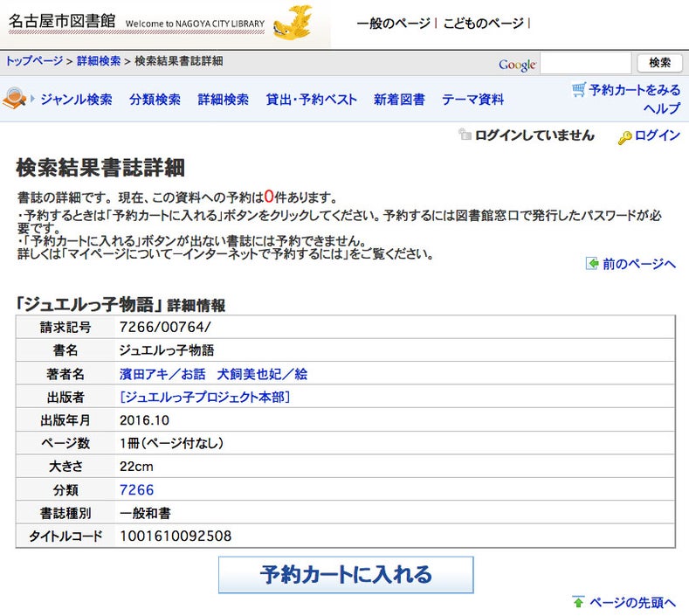
Task: Switch to こどものページ tab
Action: [484, 23]
